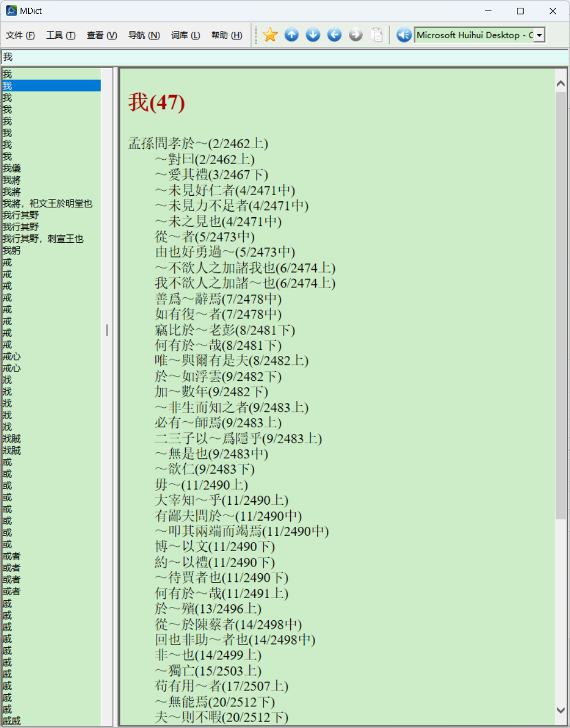Click the clipboard paste icon
This screenshot has width=570, height=728.
coord(376,35)
